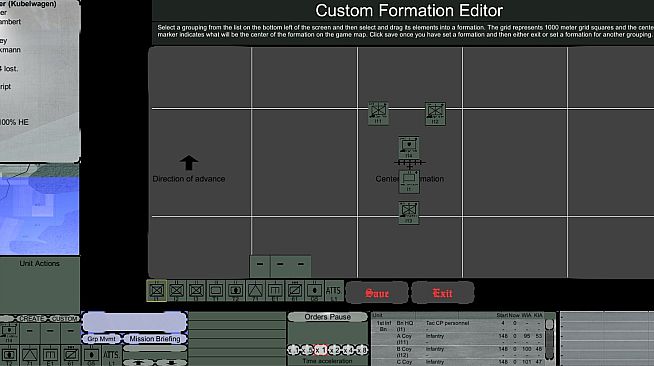The width and height of the screenshot is (654, 366).
Task: Select the diagonal-slash recon grouping icon in editor bar
Action: (294, 291)
